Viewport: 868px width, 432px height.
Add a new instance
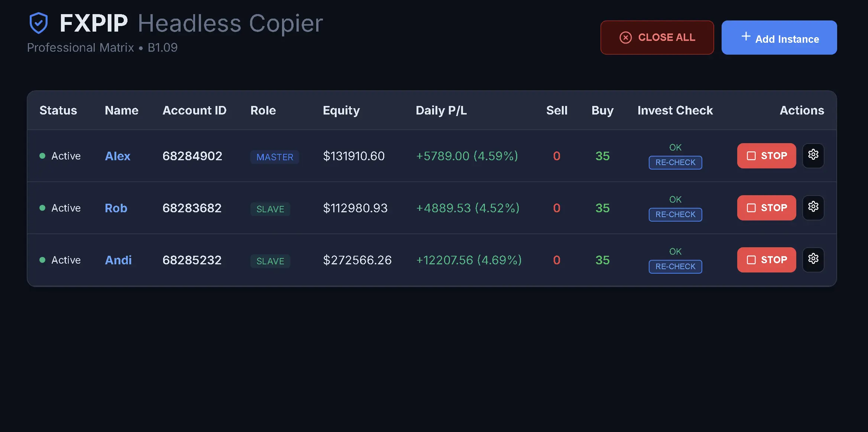click(x=779, y=38)
